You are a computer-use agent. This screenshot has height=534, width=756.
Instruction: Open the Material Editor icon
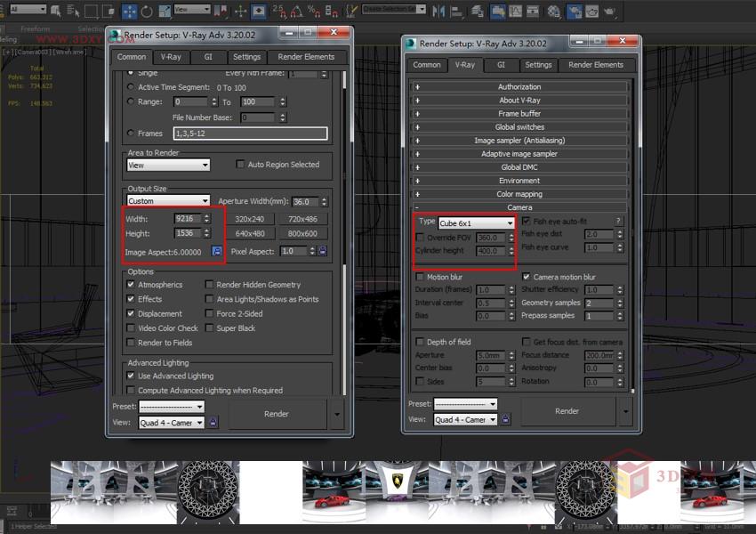pos(552,11)
